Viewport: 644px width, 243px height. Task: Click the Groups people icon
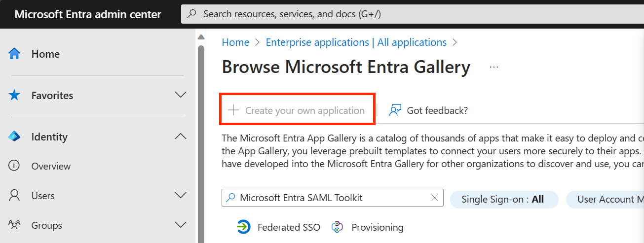tap(14, 225)
